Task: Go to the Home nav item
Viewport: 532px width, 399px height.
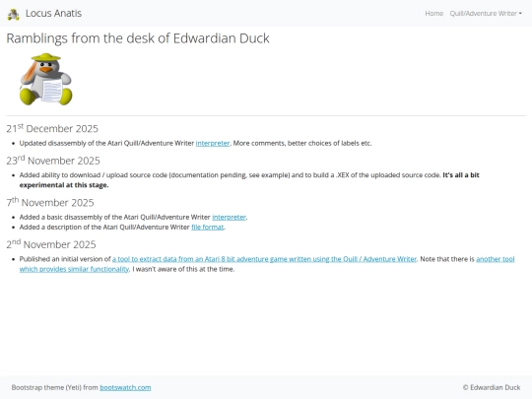Action: 433,13
